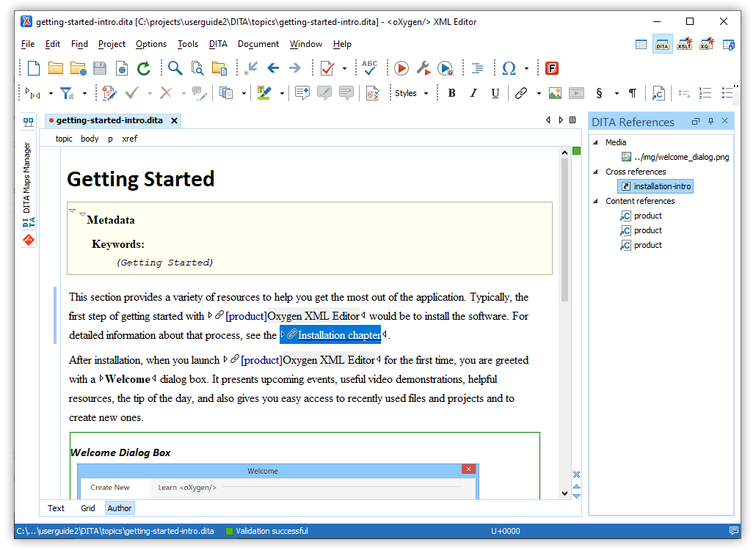Open the Styles dropdown
Screen dimensions: 756x550
411,93
